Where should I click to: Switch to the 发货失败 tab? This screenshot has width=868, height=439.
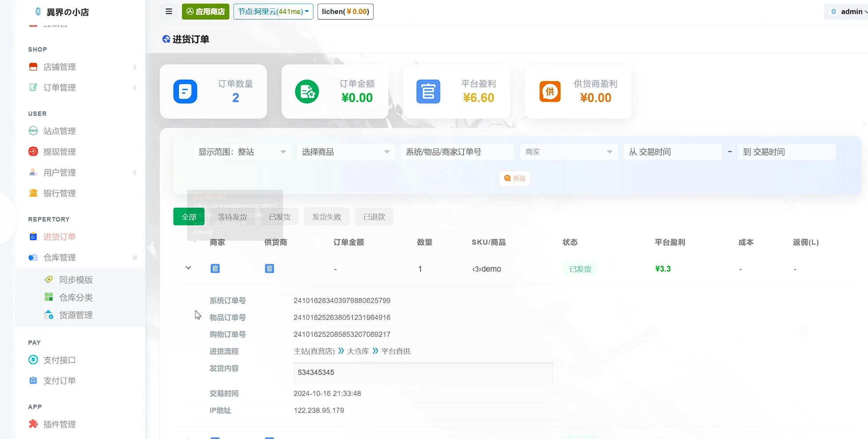[x=327, y=217]
